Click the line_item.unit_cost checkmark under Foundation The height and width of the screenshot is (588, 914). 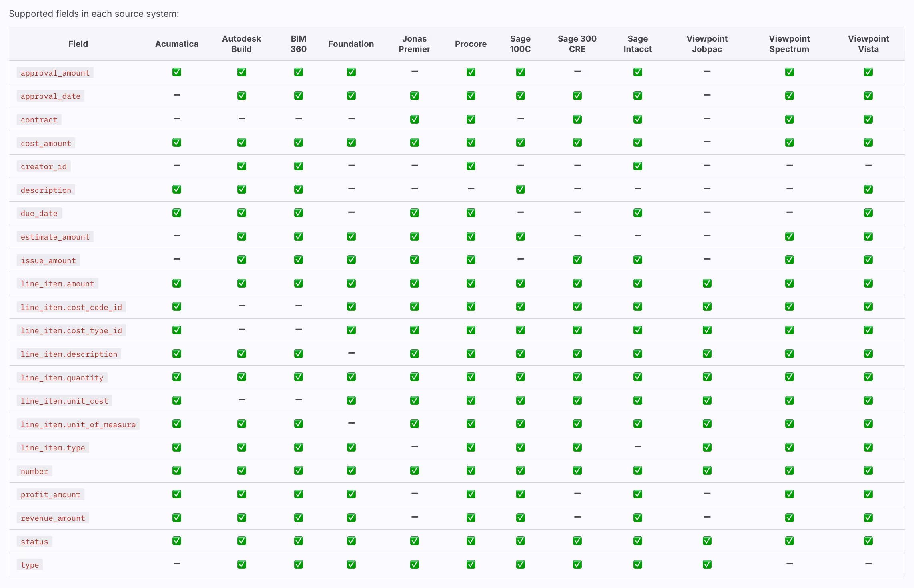tap(351, 400)
